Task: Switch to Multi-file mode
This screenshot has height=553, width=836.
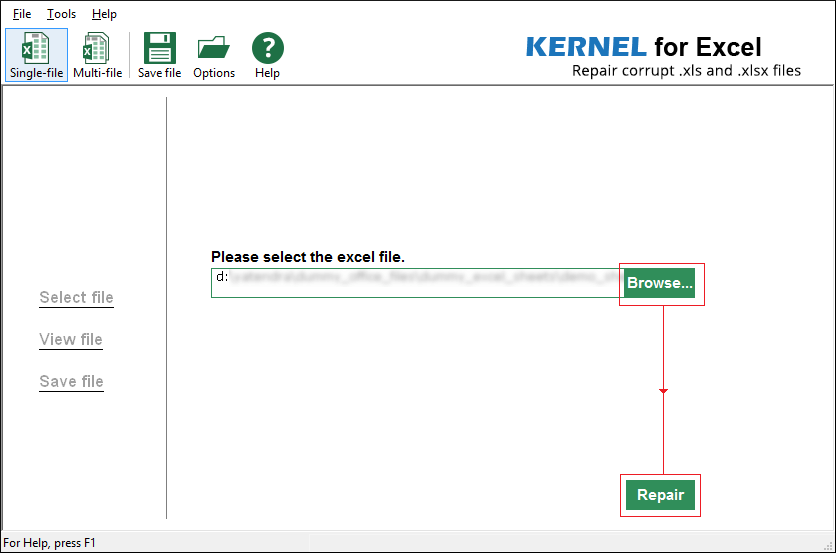Action: tap(98, 55)
